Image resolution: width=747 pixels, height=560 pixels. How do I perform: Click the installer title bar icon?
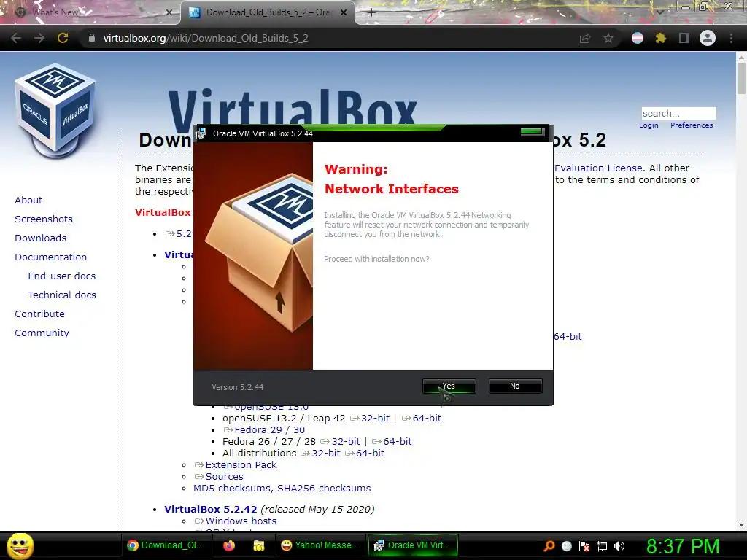(201, 133)
